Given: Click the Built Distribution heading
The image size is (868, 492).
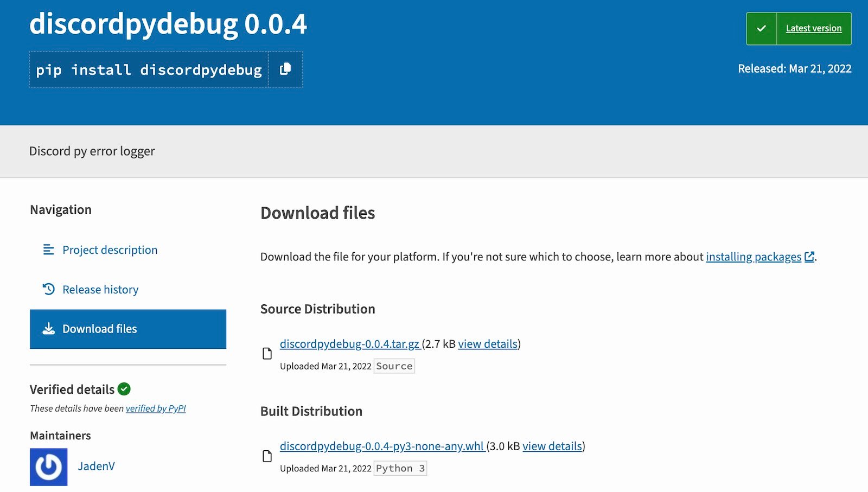Looking at the screenshot, I should click(311, 411).
